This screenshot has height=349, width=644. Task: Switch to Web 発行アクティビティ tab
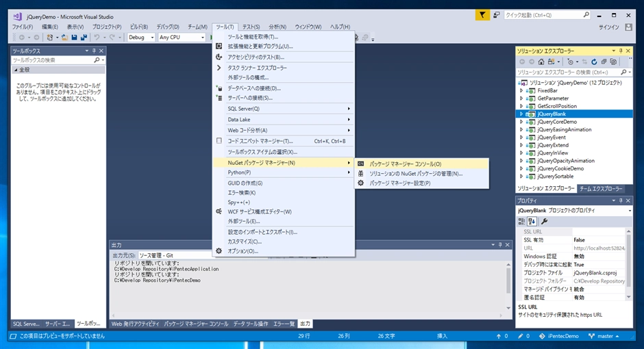coord(135,324)
